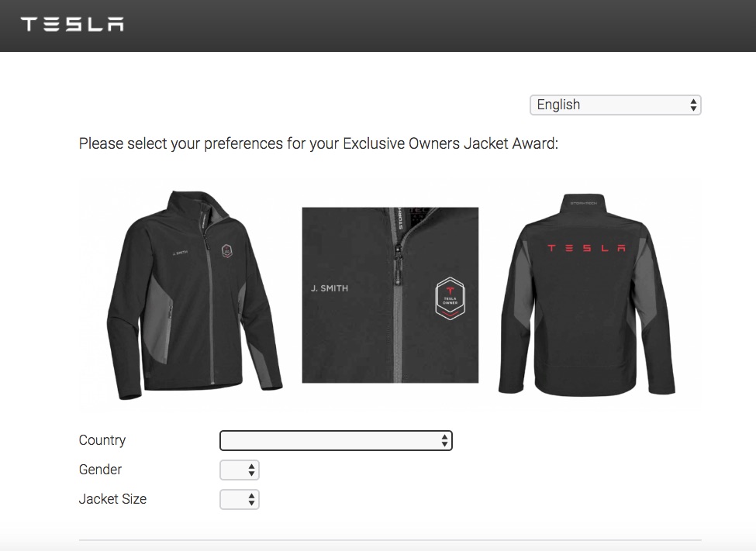Click the back view jacket image

point(587,294)
